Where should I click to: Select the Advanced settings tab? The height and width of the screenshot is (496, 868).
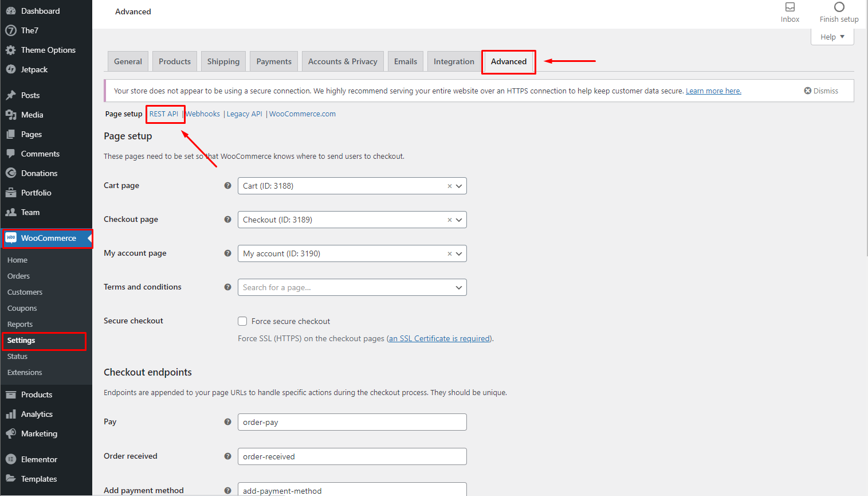(509, 61)
